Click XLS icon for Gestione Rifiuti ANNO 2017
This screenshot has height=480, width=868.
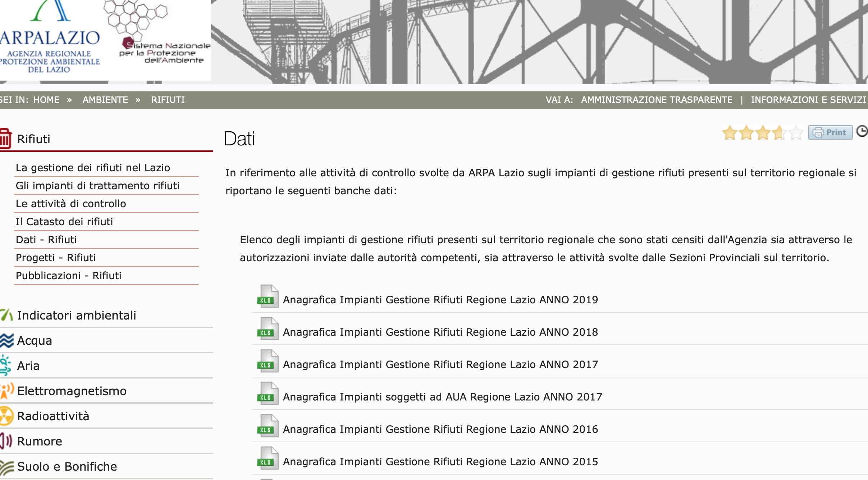268,361
